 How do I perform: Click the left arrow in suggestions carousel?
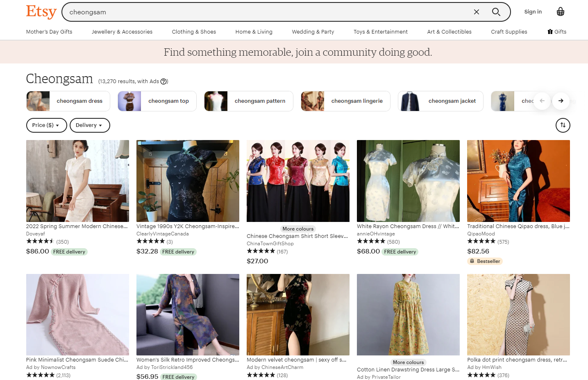click(542, 101)
